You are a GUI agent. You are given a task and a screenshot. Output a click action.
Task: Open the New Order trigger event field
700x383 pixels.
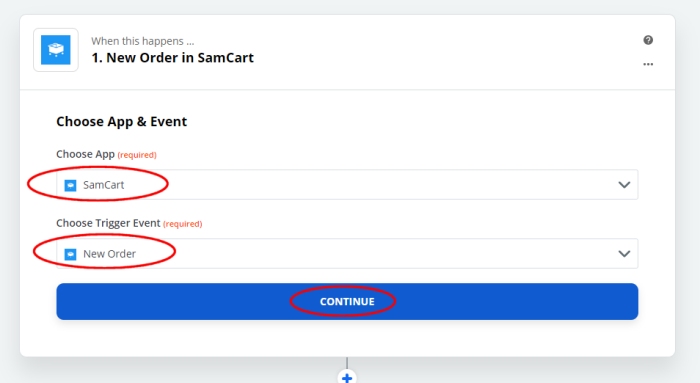pos(347,254)
